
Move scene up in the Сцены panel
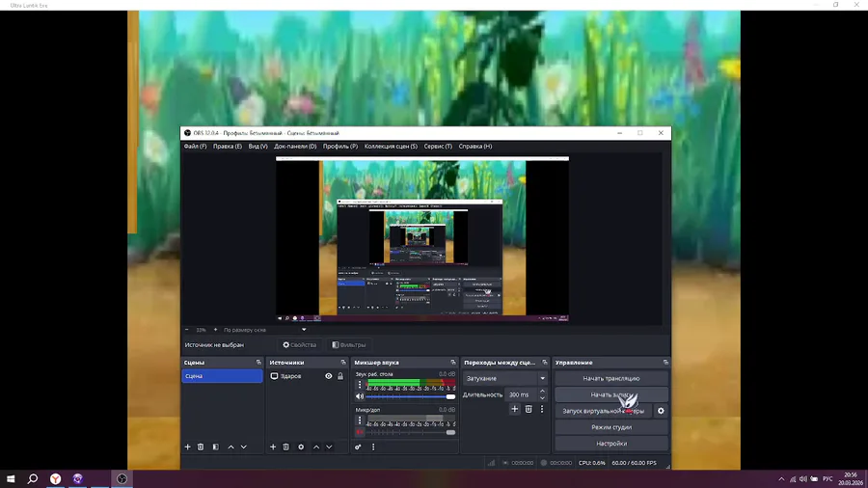(x=231, y=447)
